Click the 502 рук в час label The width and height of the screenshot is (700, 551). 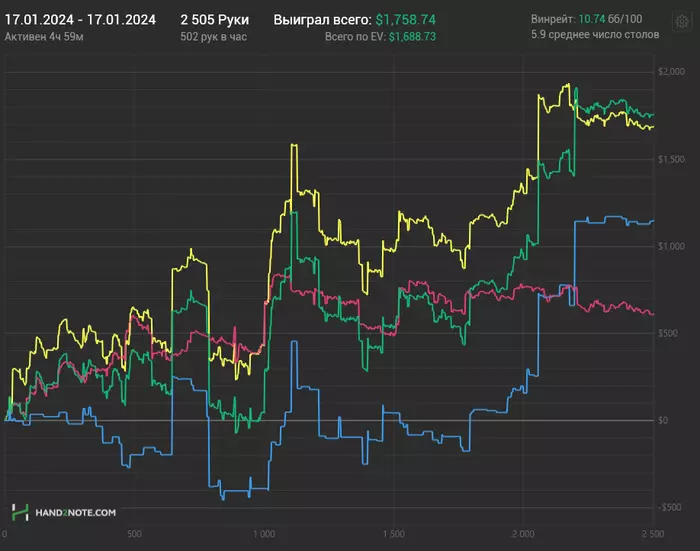click(213, 37)
